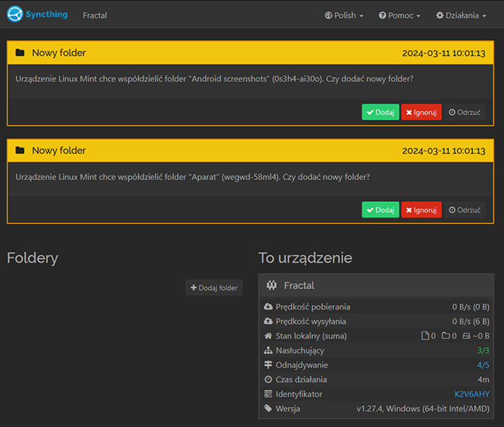The height and width of the screenshot is (427, 504).
Task: Click the To urządzenie section heading
Action: coord(305,258)
